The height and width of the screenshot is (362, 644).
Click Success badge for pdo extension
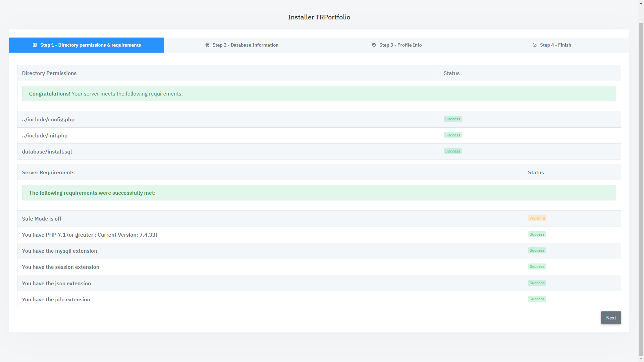(x=537, y=299)
